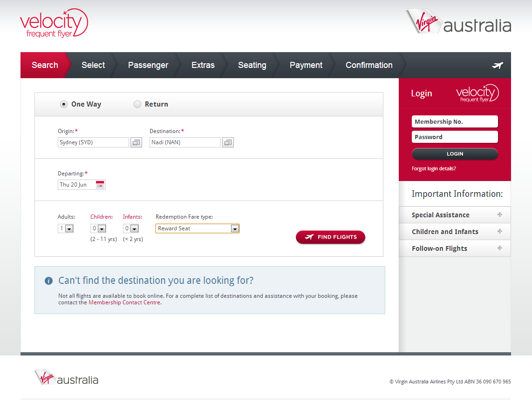
Task: Click the Find Flights button
Action: click(x=330, y=237)
